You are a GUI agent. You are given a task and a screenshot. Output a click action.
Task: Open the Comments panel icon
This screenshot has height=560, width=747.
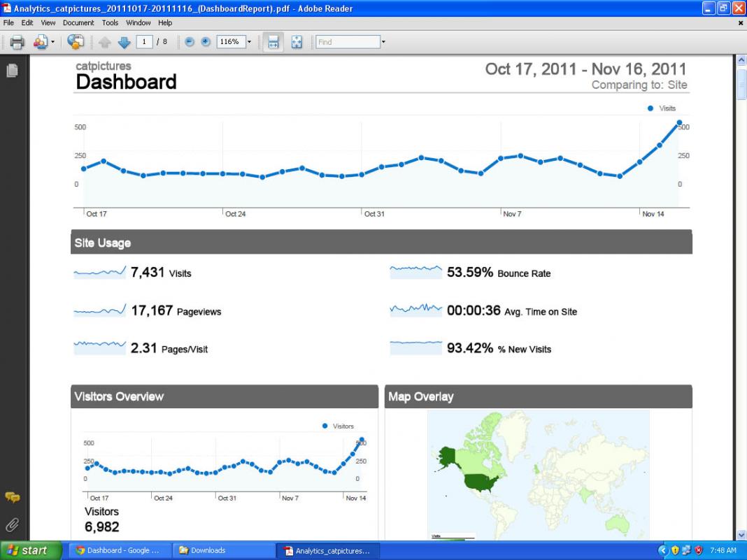pyautogui.click(x=13, y=498)
